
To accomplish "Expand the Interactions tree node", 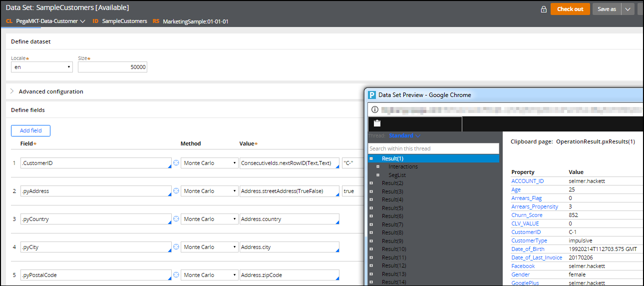I will pyautogui.click(x=378, y=166).
